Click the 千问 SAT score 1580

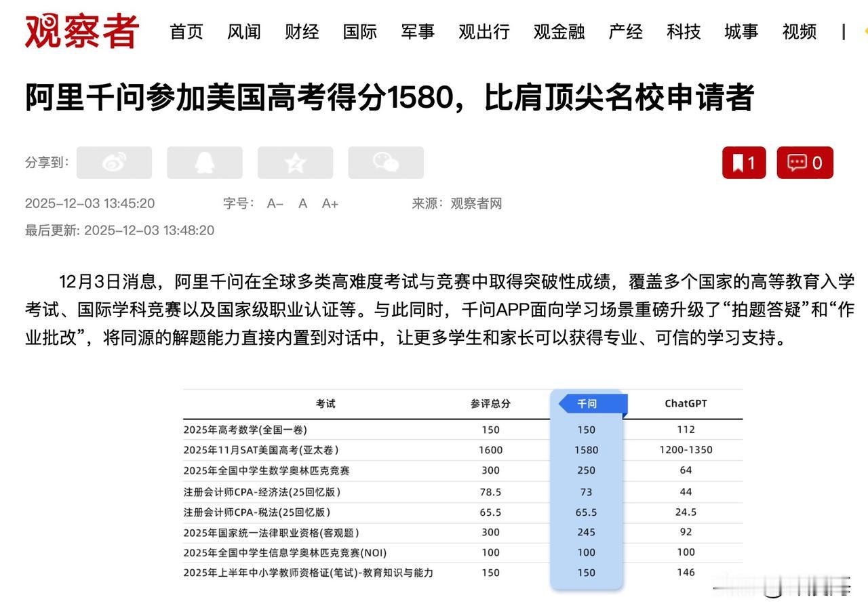click(587, 450)
